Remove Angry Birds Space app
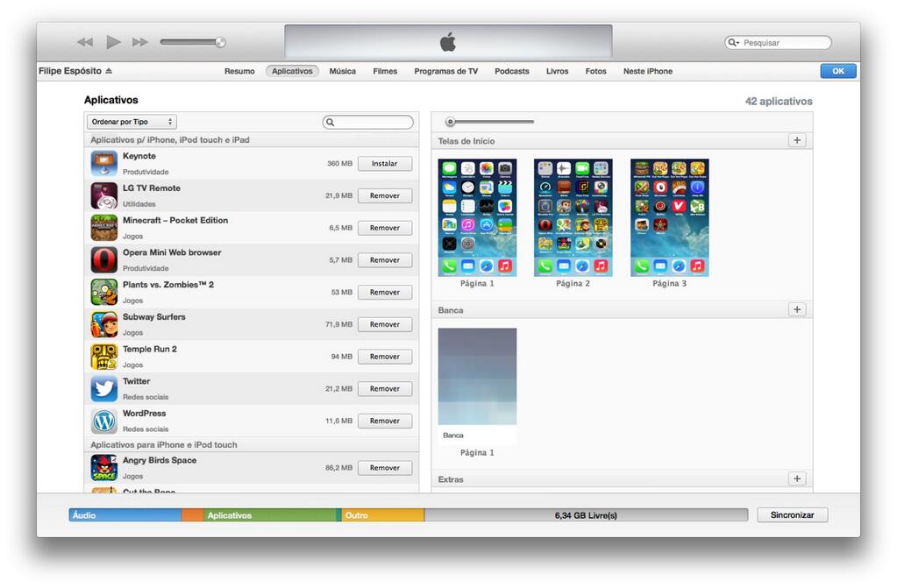 pos(384,468)
